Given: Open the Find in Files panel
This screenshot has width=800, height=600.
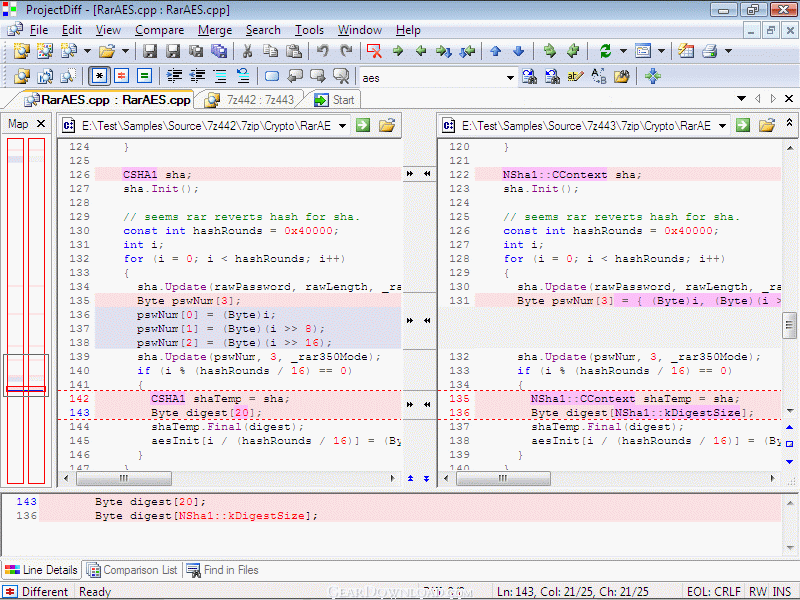Looking at the screenshot, I should tap(222, 570).
